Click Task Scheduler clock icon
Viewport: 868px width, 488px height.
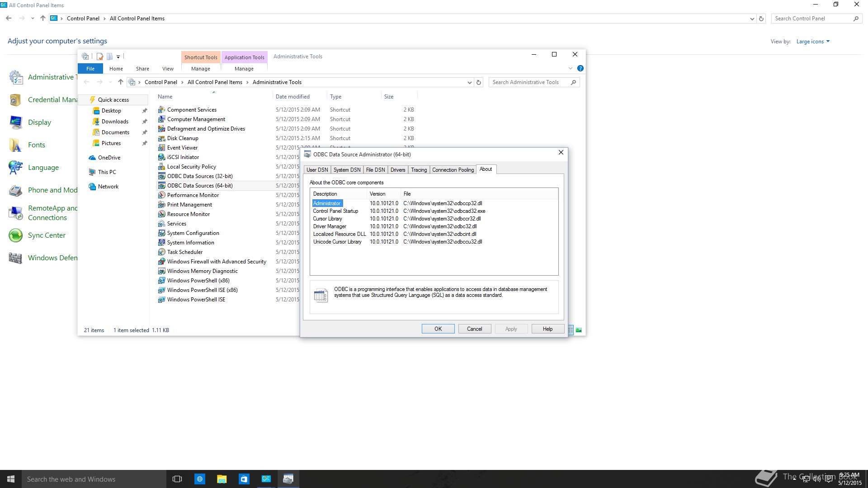[161, 252]
